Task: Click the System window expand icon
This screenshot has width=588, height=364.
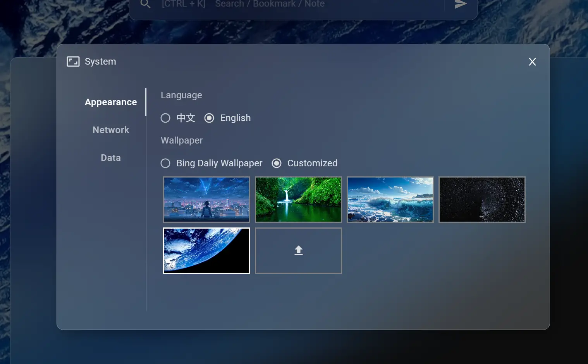Action: (x=73, y=62)
